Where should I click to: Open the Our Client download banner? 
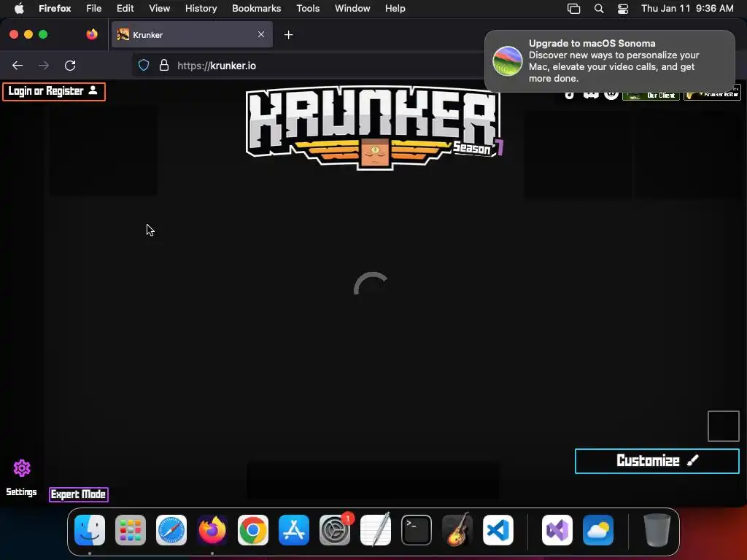pyautogui.click(x=651, y=95)
